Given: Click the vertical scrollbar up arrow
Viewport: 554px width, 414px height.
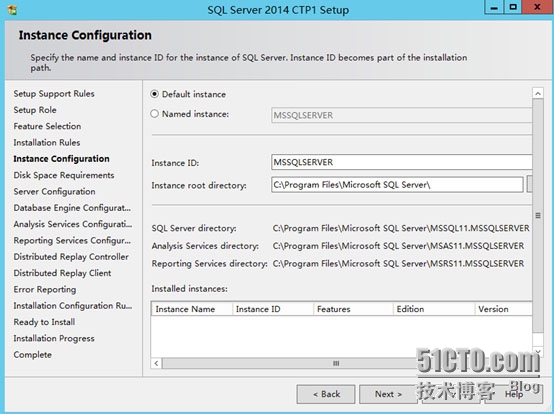Looking at the screenshot, I should click(538, 93).
